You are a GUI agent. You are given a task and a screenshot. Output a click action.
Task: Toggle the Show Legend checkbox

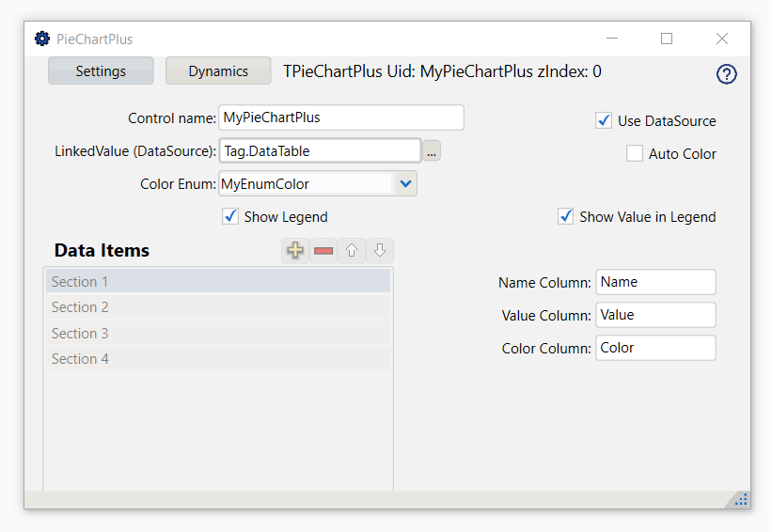pyautogui.click(x=230, y=216)
